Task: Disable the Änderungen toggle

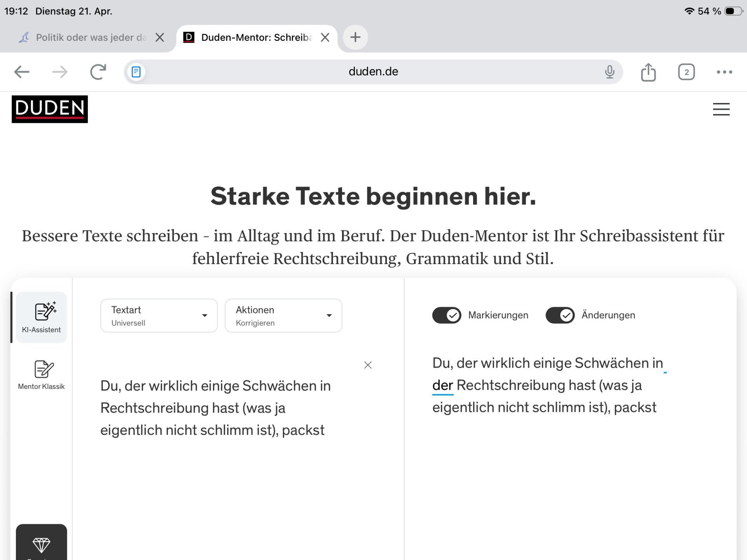Action: click(x=560, y=315)
